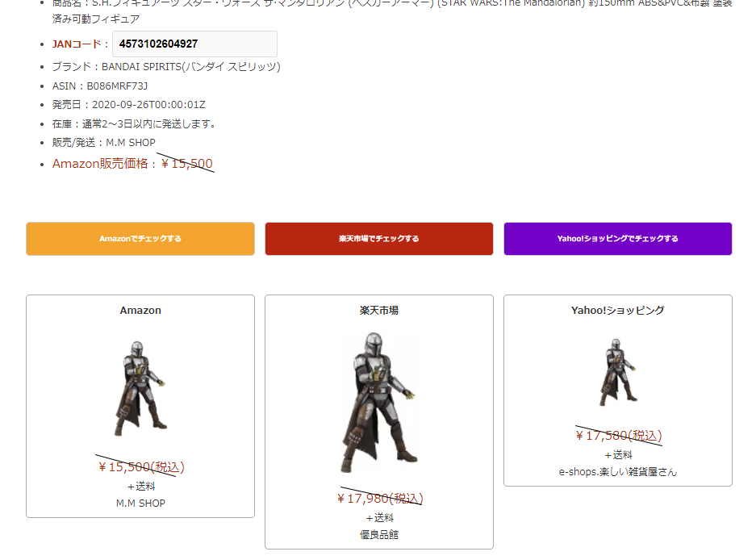Viewport: 756px width, 560px height.
Task: Click the purple Yahoo!ショッピングでチェックする button
Action: 617,239
